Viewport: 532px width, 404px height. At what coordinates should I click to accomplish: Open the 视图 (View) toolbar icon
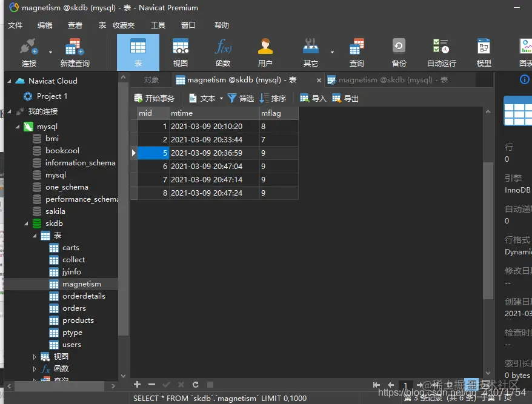click(181, 53)
